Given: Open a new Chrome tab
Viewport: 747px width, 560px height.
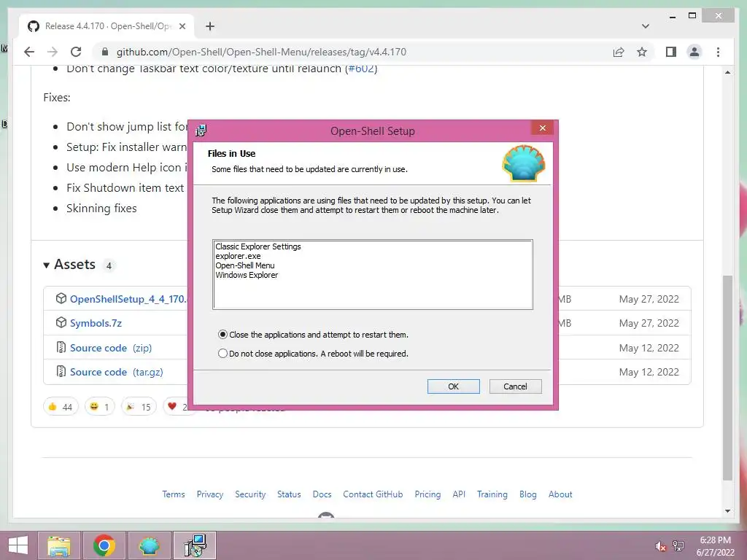Looking at the screenshot, I should click(210, 26).
